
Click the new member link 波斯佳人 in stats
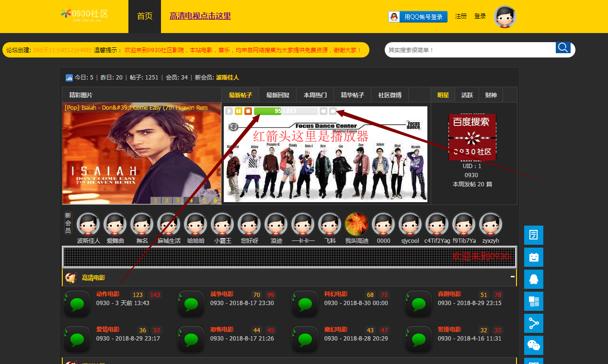pos(228,78)
